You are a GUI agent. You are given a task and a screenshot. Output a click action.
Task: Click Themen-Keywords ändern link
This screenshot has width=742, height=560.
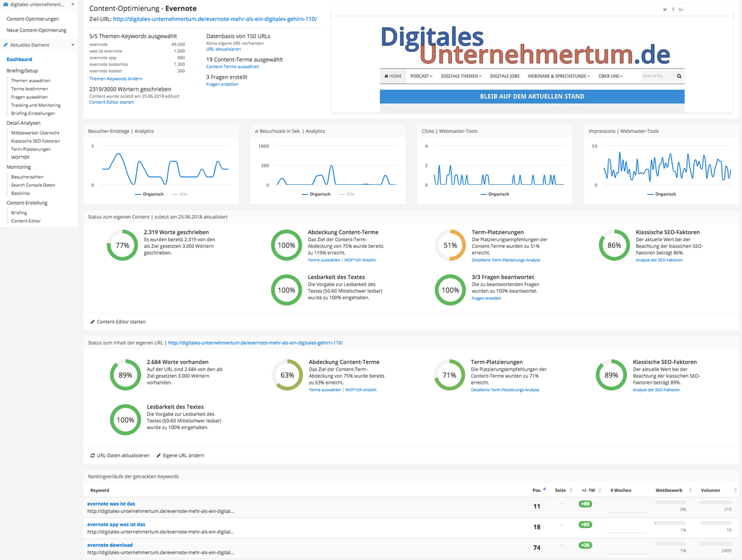116,78
